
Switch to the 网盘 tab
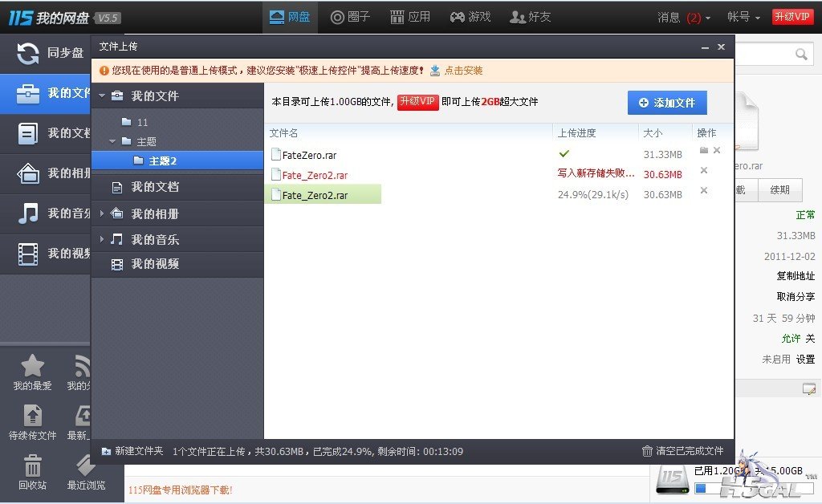click(290, 17)
